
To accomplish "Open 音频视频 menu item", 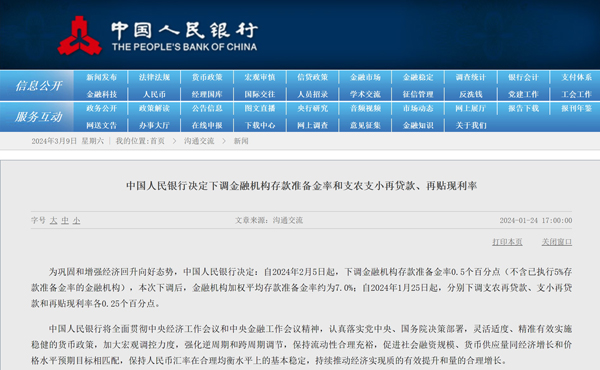I will coord(365,108).
